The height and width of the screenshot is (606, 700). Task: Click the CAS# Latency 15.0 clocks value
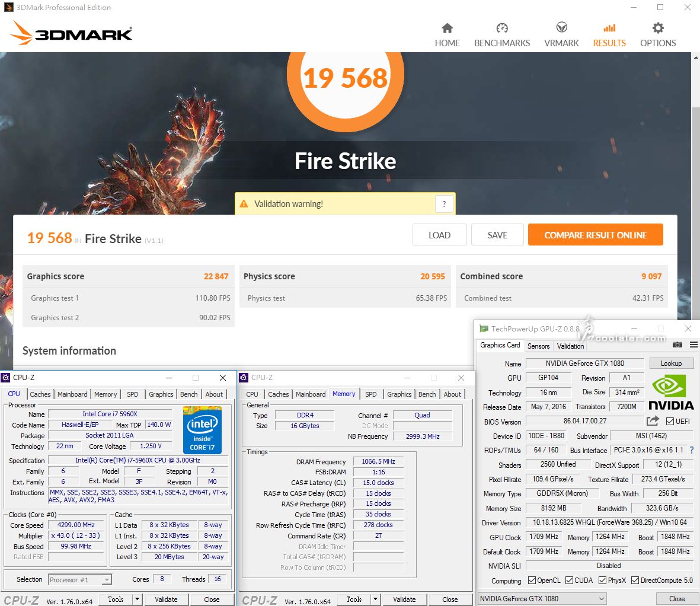tap(378, 483)
